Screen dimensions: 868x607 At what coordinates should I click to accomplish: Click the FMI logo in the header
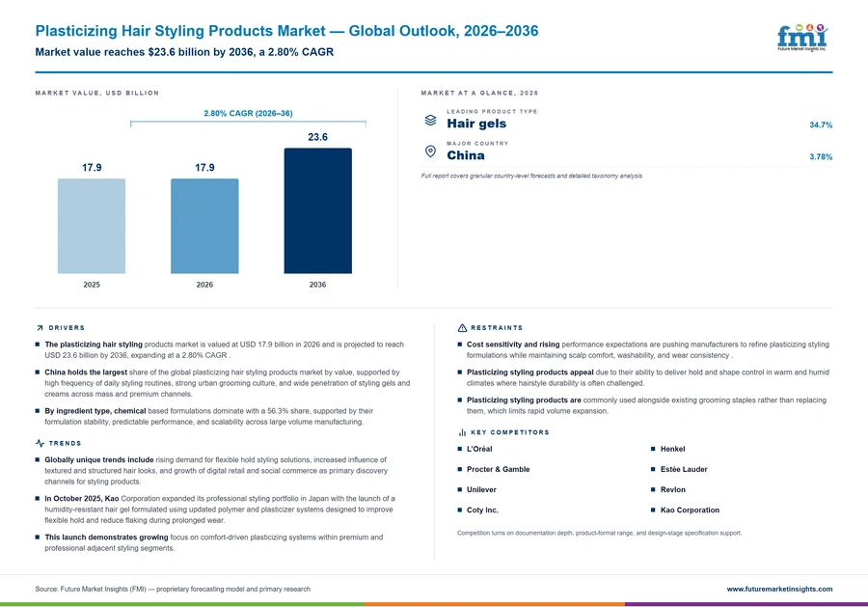[x=802, y=38]
